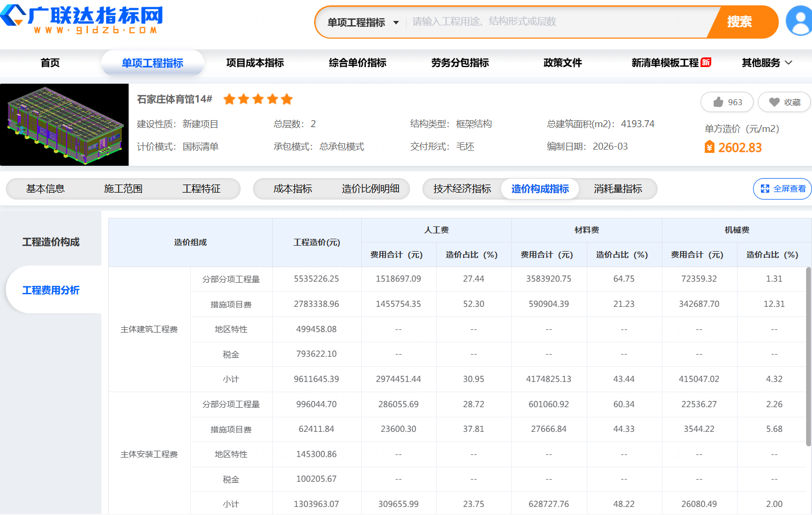
Task: Switch to the 基本信息 tab
Action: [x=46, y=189]
